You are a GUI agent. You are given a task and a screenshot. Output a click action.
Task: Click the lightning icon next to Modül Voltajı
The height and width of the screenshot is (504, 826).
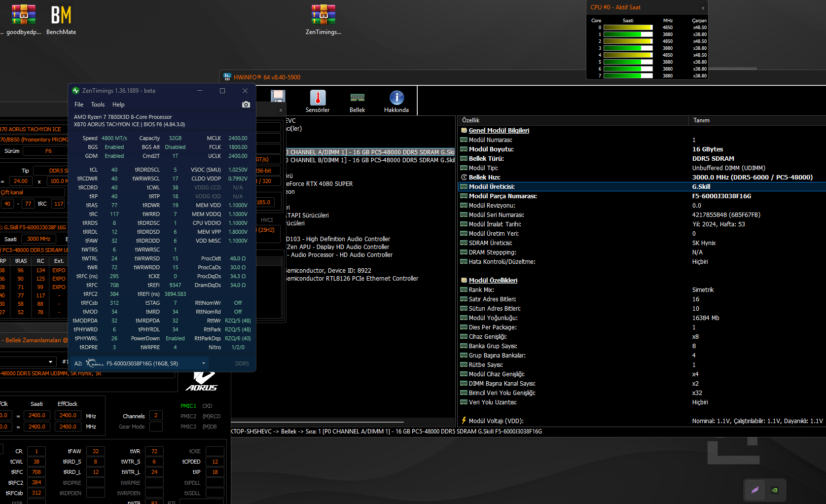click(464, 421)
